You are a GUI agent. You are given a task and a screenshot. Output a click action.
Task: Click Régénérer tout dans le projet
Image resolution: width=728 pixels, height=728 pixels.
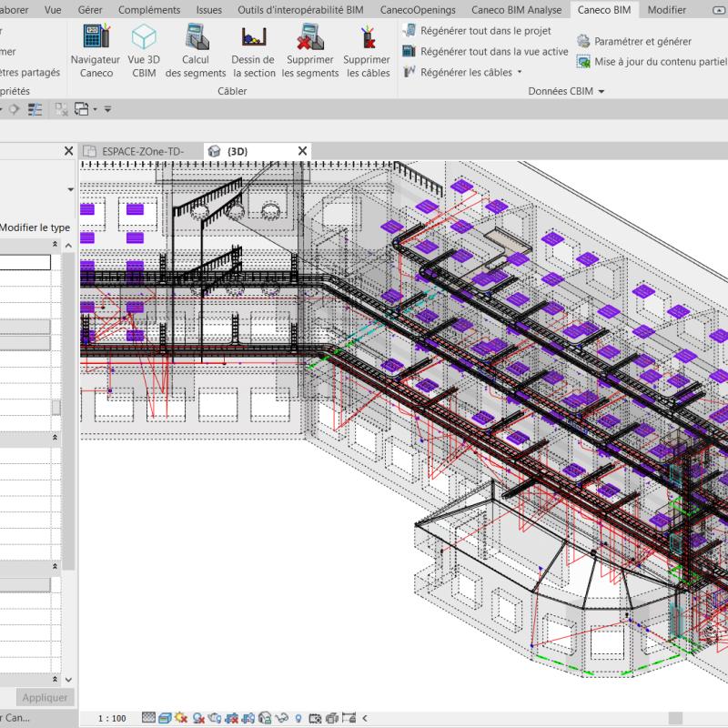click(477, 31)
